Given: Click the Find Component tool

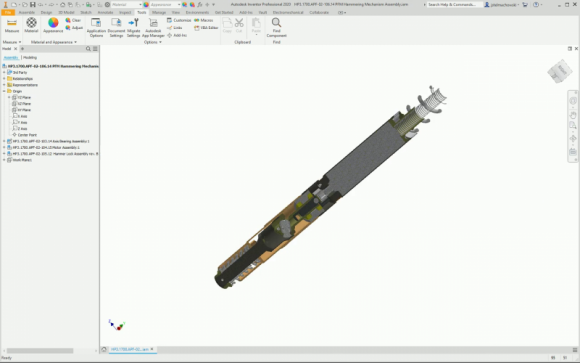Looking at the screenshot, I should coord(276,28).
